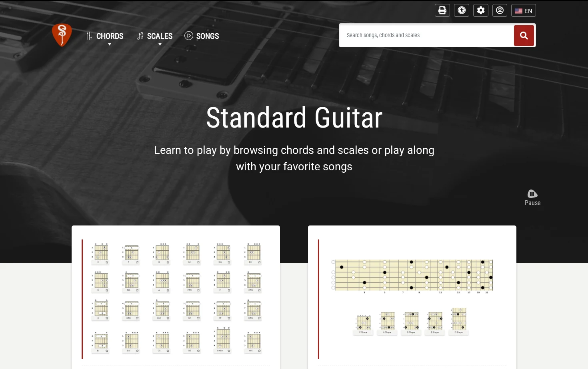Open the full fretboard scale diagram
Image resolution: width=588 pixels, height=369 pixels.
412,276
